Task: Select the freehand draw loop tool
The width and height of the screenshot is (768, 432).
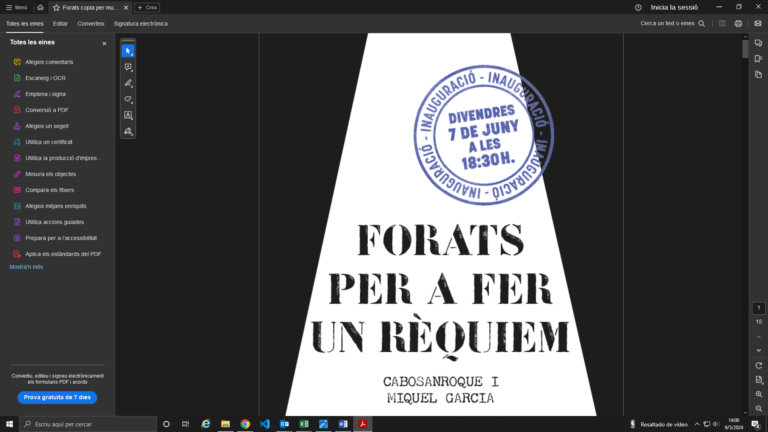Action: coord(128,99)
